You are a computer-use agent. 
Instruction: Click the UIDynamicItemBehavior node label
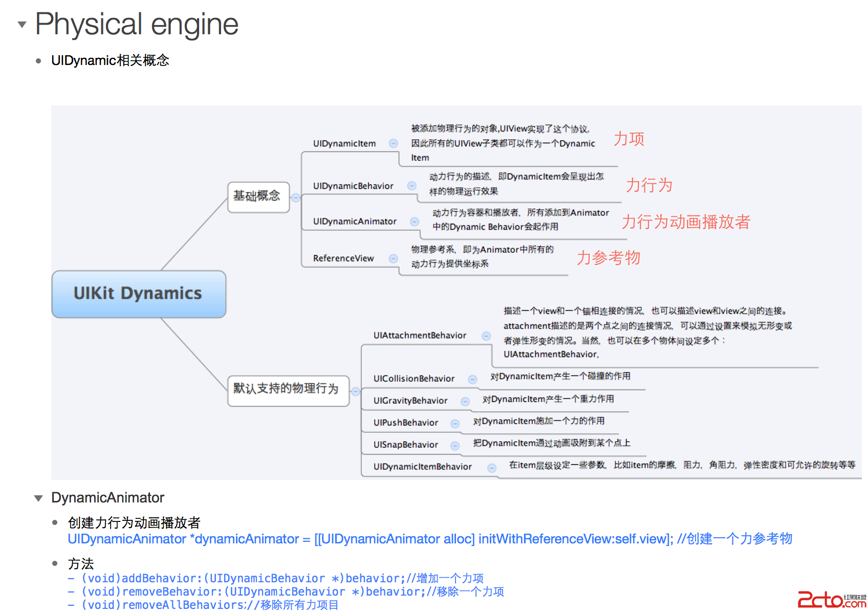[422, 467]
